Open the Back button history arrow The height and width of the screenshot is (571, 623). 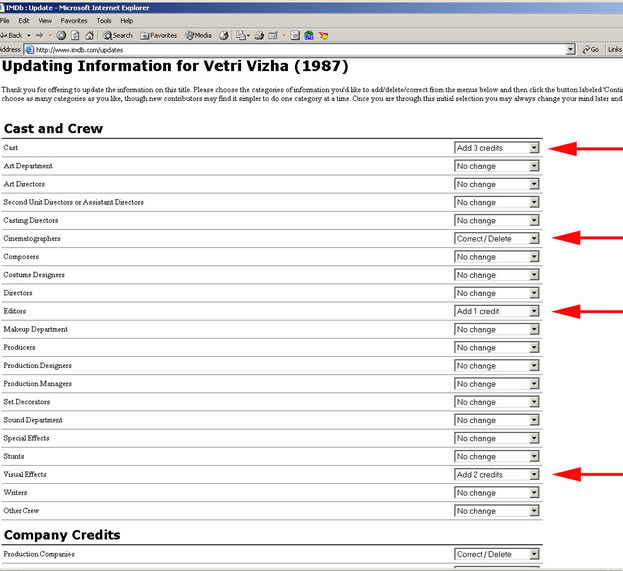pyautogui.click(x=29, y=35)
